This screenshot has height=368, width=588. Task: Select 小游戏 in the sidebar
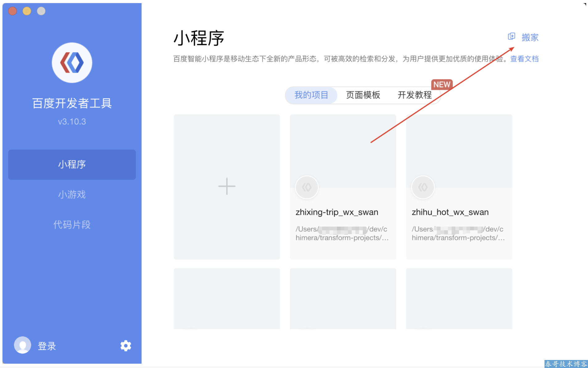coord(72,194)
